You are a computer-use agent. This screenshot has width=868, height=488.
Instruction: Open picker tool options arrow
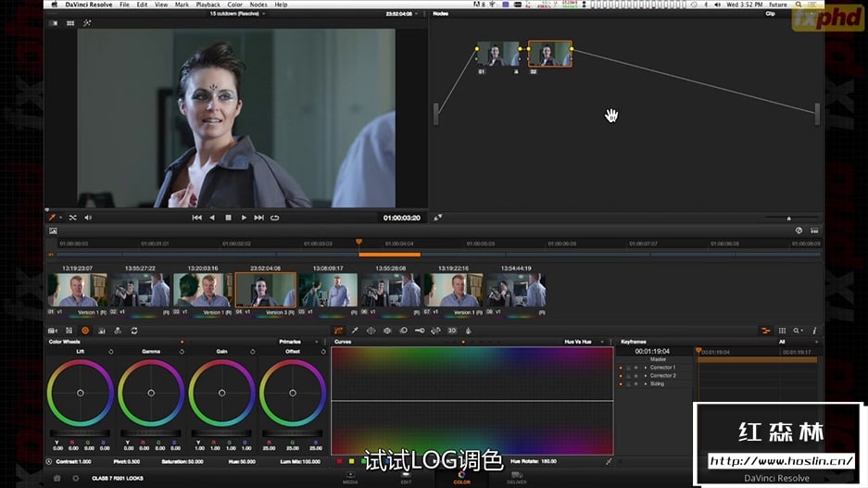[60, 218]
